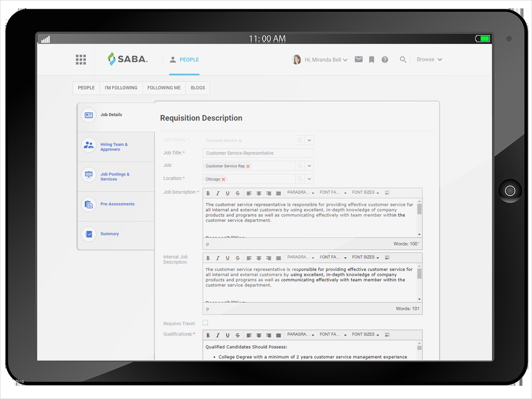Remove the Chicago location tag

pyautogui.click(x=223, y=180)
